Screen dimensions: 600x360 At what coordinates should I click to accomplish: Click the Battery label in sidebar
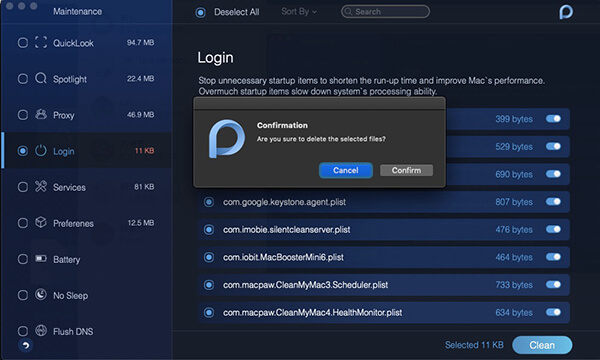[67, 259]
